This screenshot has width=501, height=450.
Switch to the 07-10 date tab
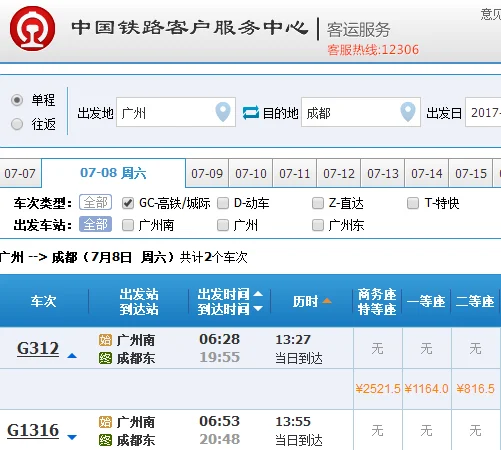(251, 173)
